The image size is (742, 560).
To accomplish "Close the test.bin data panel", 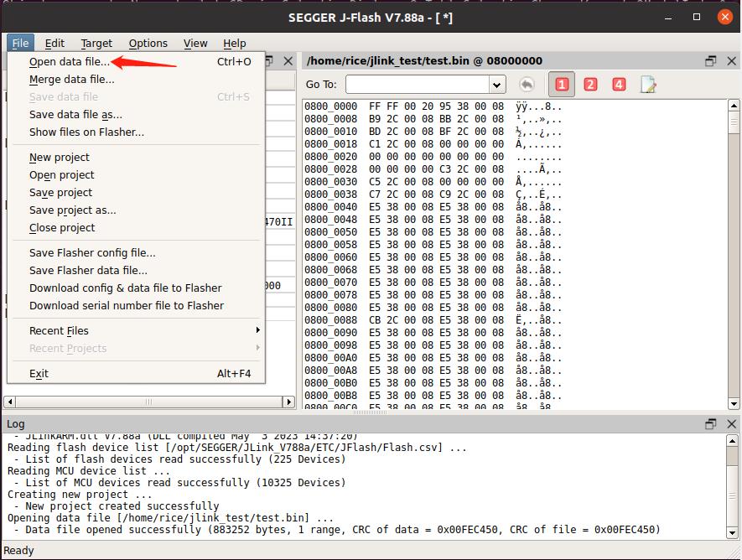I will click(731, 61).
